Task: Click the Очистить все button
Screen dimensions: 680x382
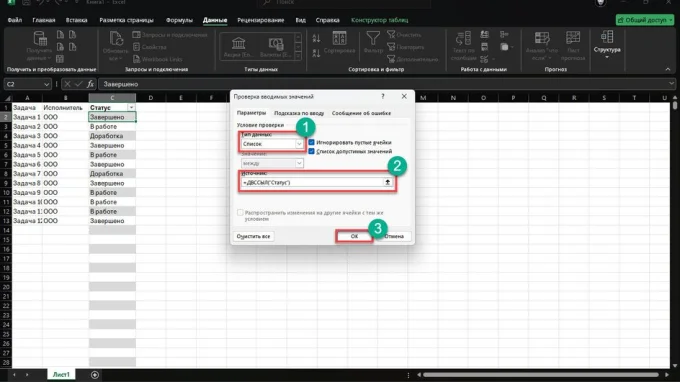Action: tap(253, 236)
